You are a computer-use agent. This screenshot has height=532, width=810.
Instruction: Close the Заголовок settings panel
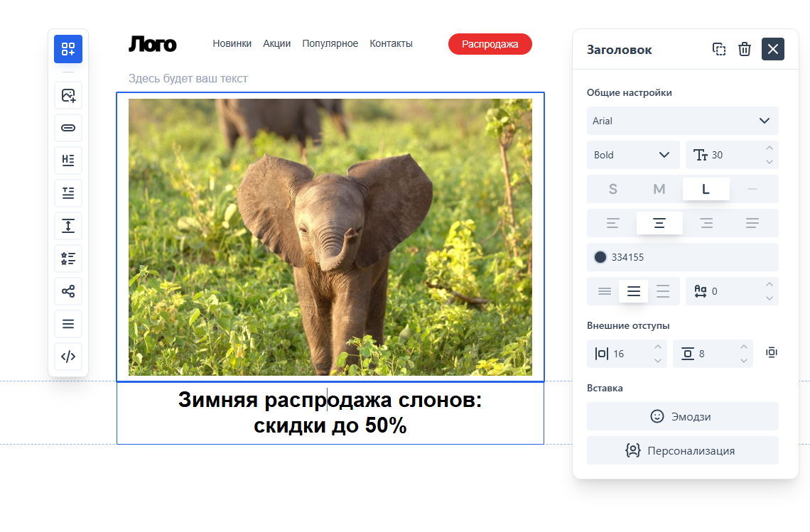(773, 49)
